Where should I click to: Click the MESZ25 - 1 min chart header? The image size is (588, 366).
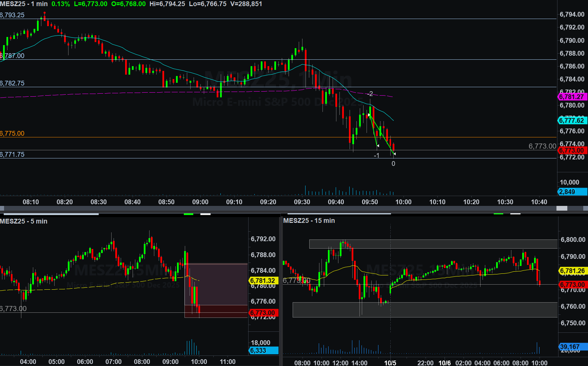pos(24,4)
